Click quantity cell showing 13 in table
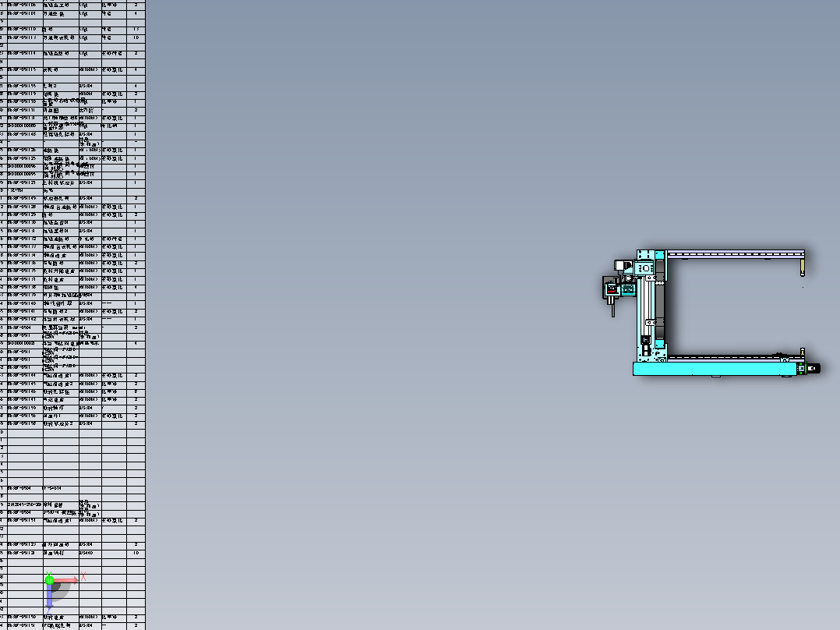Image resolution: width=840 pixels, height=630 pixels. point(136,29)
